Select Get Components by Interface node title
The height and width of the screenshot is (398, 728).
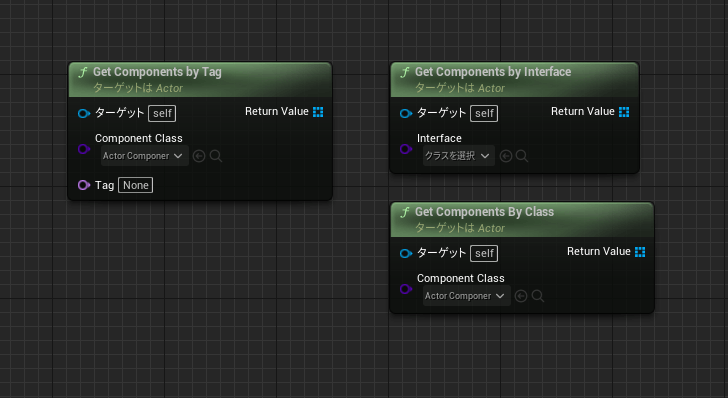(493, 72)
